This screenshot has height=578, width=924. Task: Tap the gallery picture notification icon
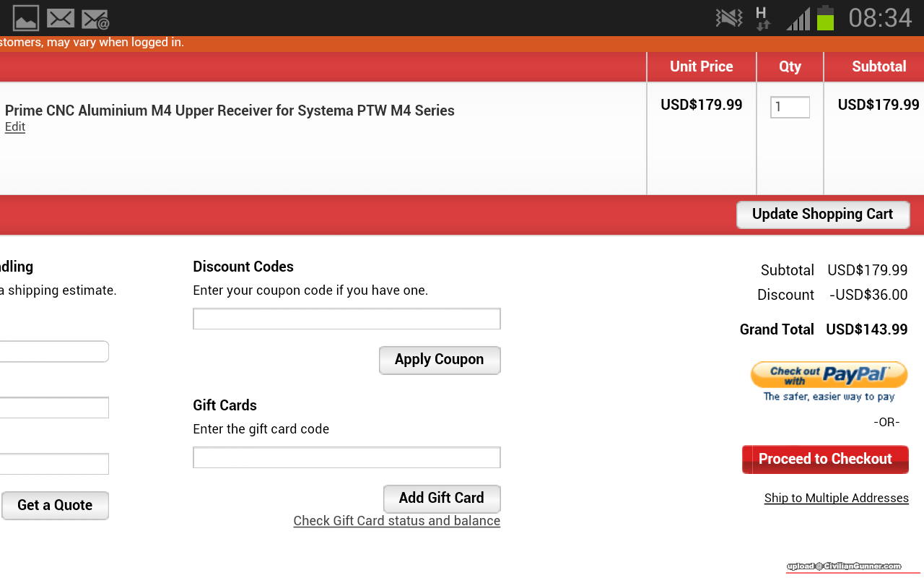pyautogui.click(x=26, y=18)
